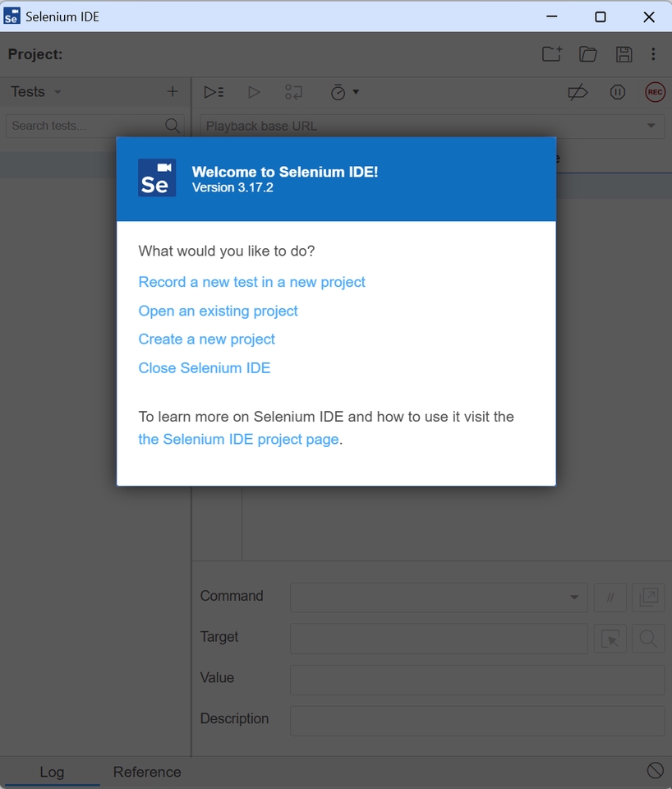Click the select target in page icon
The height and width of the screenshot is (789, 672).
(x=610, y=639)
